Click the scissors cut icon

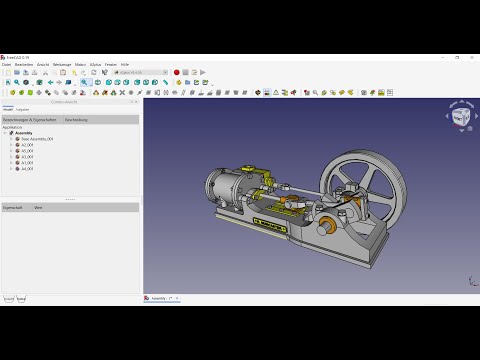[x=46, y=73]
